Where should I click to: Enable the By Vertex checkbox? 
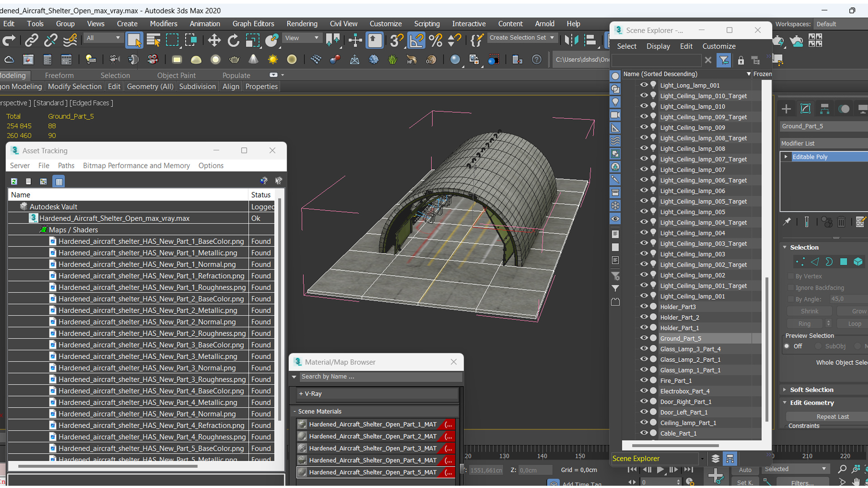(791, 276)
